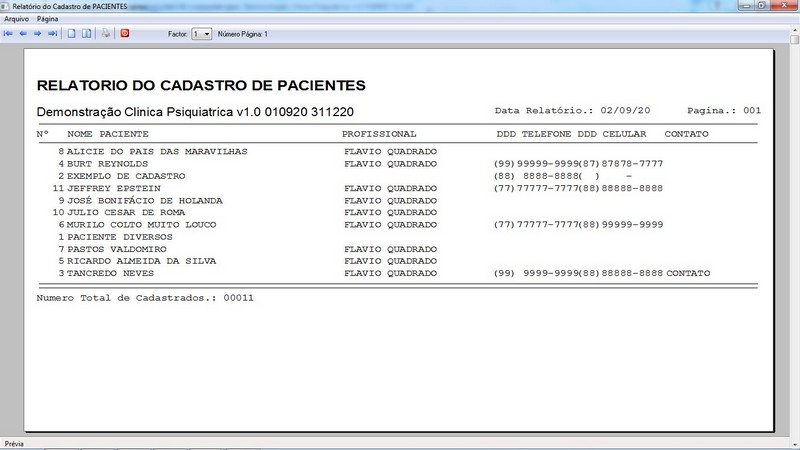Click FLAVIO QUADRADO in the Pastos Valdomiro row
The image size is (800, 450).
point(390,249)
